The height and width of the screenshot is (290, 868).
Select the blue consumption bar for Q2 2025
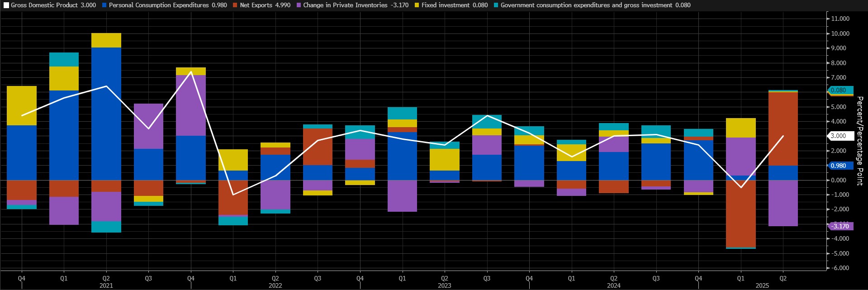(783, 173)
